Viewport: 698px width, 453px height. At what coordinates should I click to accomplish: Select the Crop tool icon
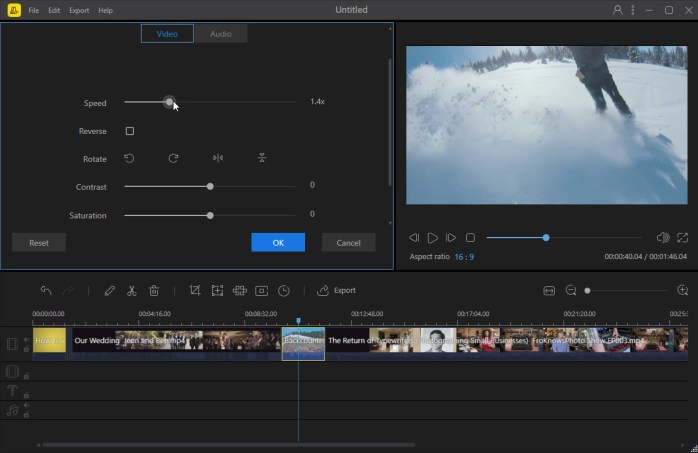(x=195, y=291)
